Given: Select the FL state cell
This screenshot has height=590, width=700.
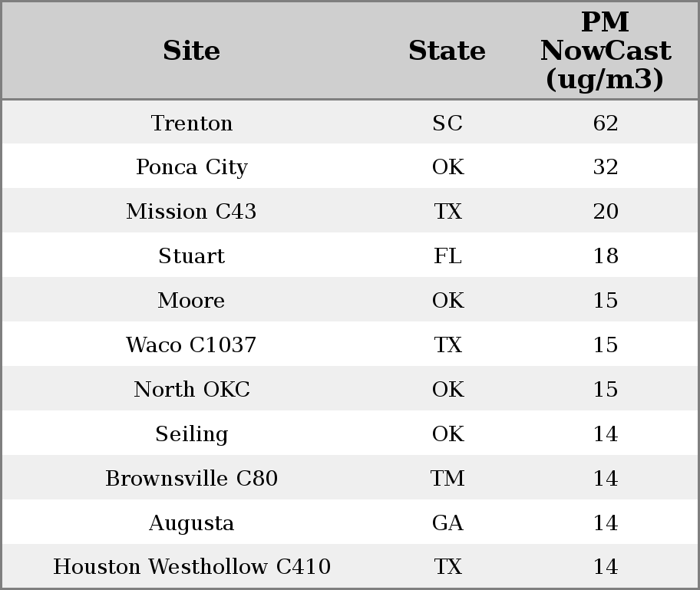Looking at the screenshot, I should pyautogui.click(x=447, y=256).
